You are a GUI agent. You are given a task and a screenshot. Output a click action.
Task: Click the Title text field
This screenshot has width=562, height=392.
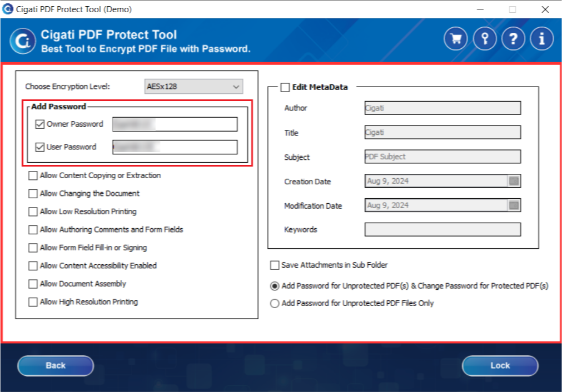point(442,133)
